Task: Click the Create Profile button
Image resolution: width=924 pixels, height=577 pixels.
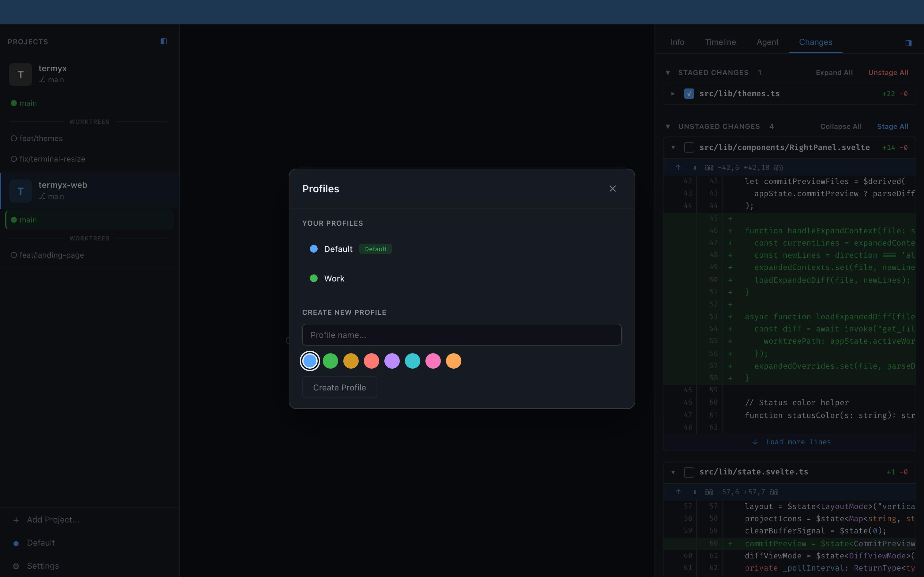Action: coord(339,387)
